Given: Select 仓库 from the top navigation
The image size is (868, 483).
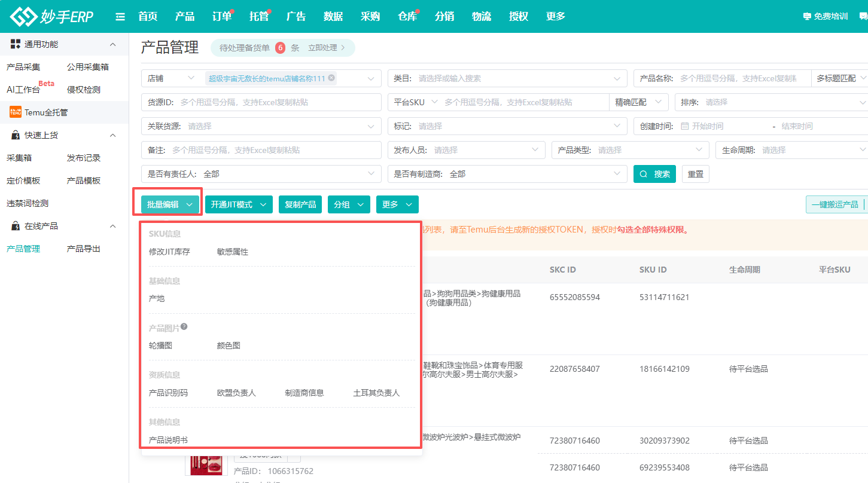Looking at the screenshot, I should (407, 16).
